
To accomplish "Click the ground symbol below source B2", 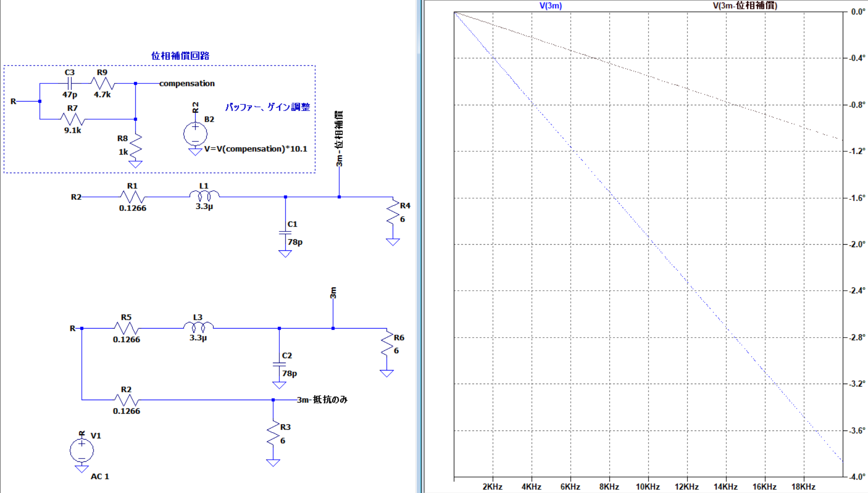I will tap(195, 152).
